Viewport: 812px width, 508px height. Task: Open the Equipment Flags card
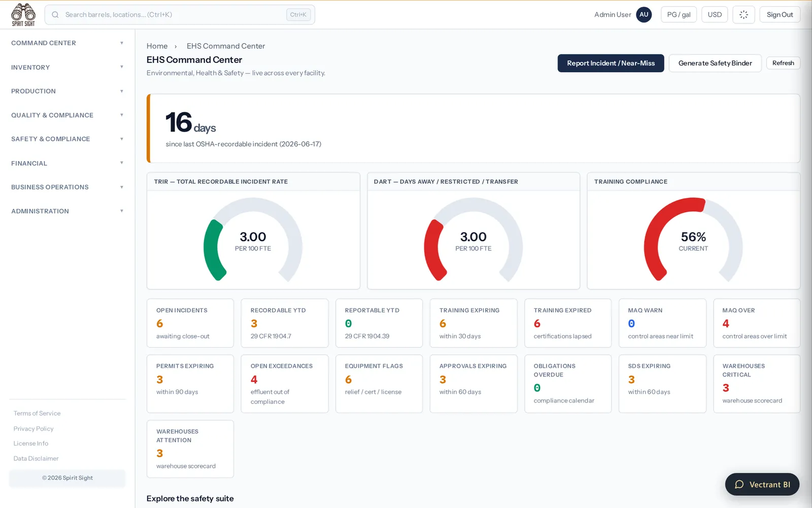click(x=379, y=384)
